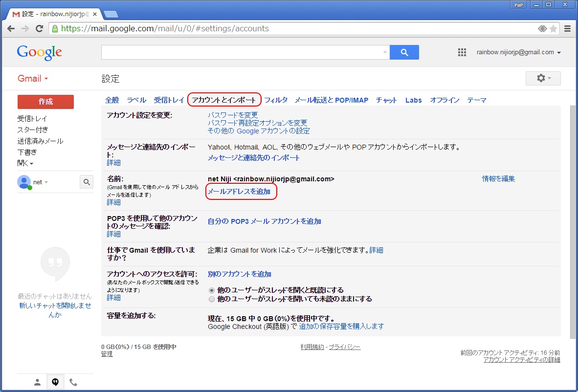Close the Gmail settings browser tab
Screen dimensions: 578x392
[x=95, y=14]
